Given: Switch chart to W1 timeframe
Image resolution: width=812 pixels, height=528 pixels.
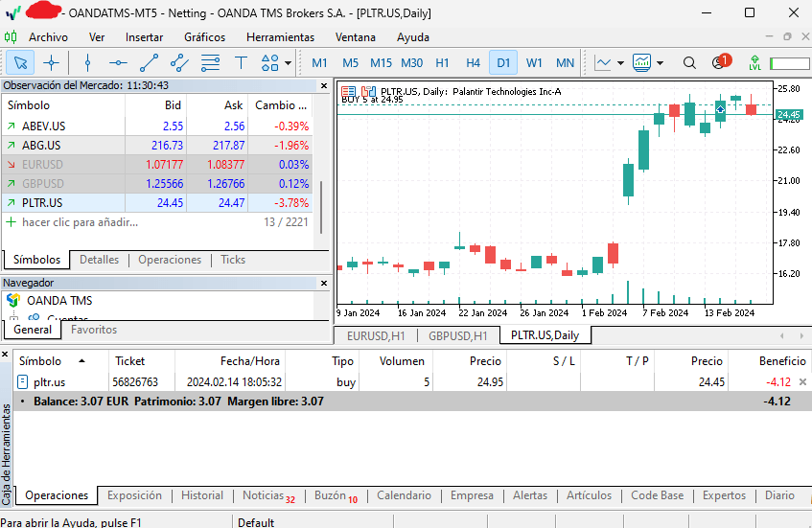Looking at the screenshot, I should [x=534, y=63].
